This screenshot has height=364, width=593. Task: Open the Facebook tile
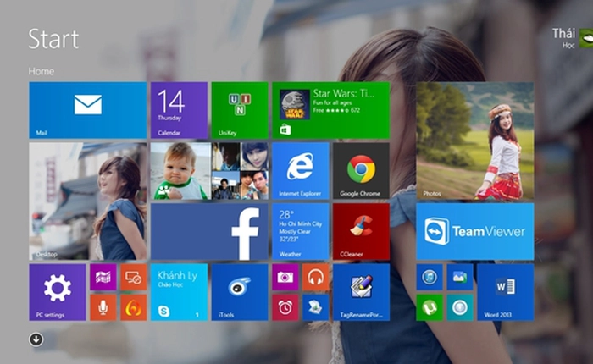[x=209, y=232]
